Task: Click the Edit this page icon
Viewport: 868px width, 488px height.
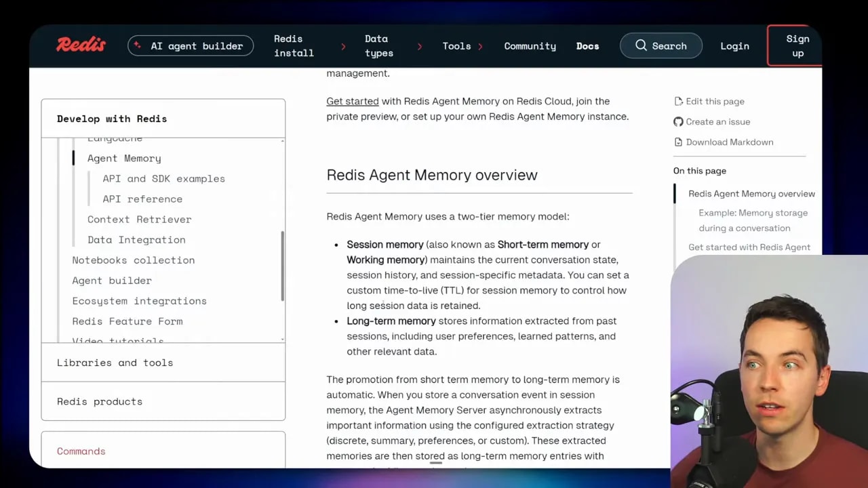Action: 678,101
